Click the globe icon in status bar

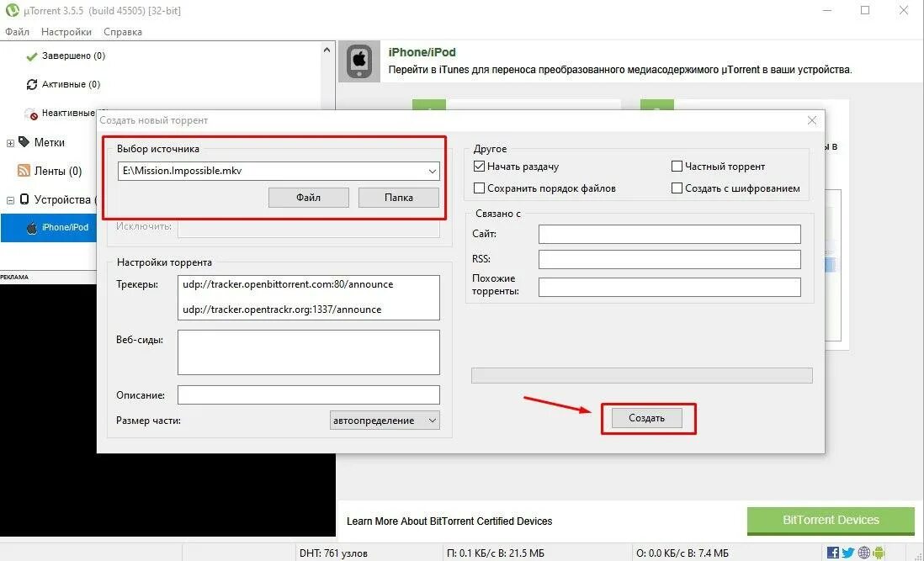point(864,553)
